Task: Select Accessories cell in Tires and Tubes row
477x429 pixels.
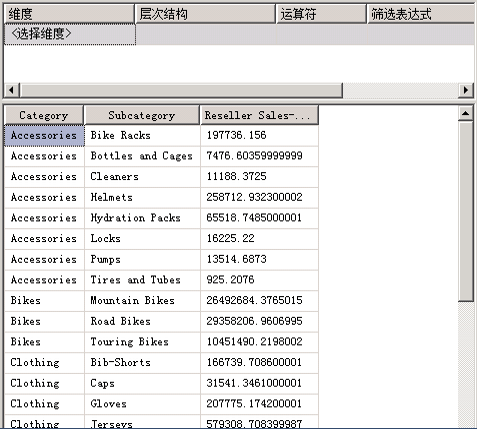Action: (44, 280)
